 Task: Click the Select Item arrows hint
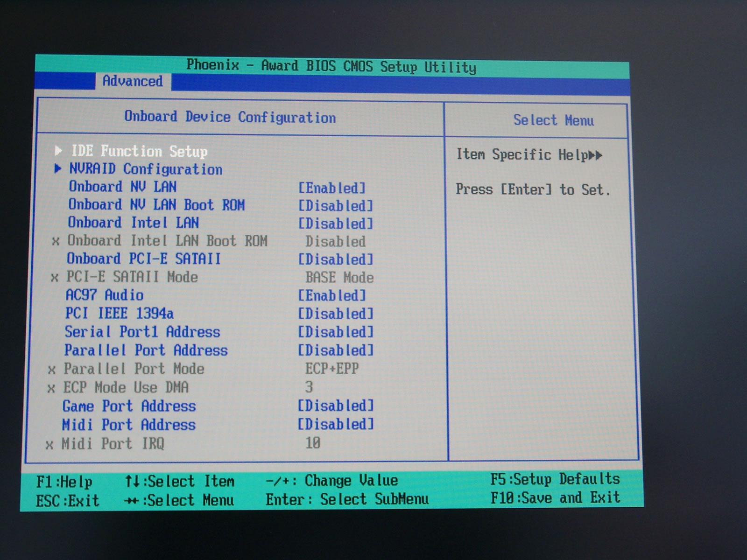point(179,481)
